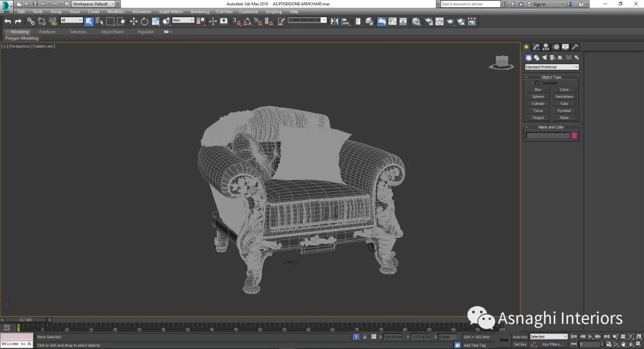Open the Modifiers menu
This screenshot has height=349, width=644.
coord(116,11)
